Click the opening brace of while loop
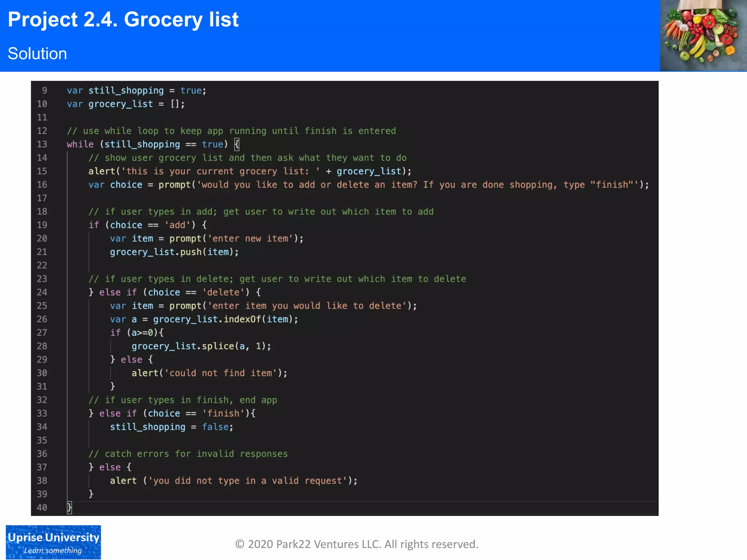Image resolution: width=747 pixels, height=560 pixels. point(237,144)
